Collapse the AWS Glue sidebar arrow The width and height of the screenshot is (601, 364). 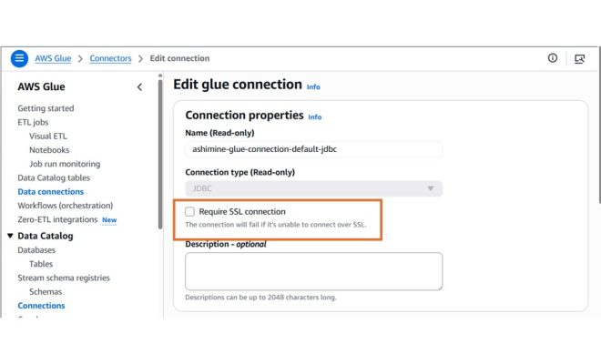139,87
